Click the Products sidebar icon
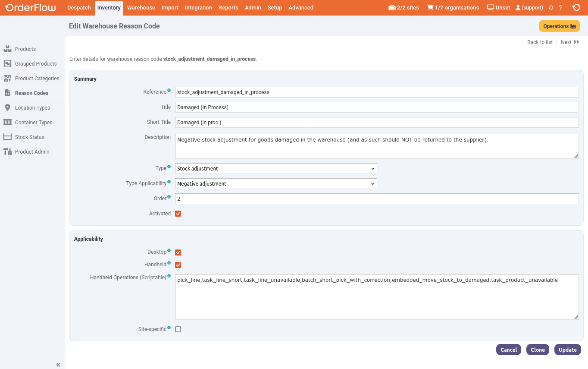The width and height of the screenshot is (588, 369). click(x=7, y=49)
